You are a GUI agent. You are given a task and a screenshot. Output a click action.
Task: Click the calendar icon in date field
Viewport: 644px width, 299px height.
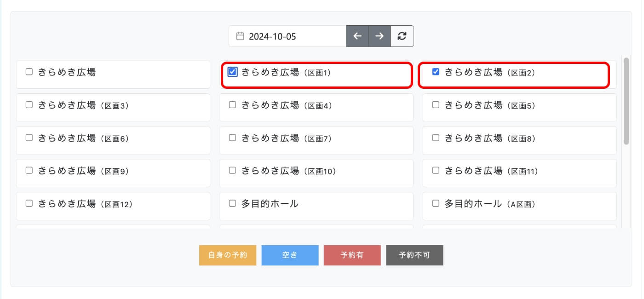pyautogui.click(x=240, y=36)
